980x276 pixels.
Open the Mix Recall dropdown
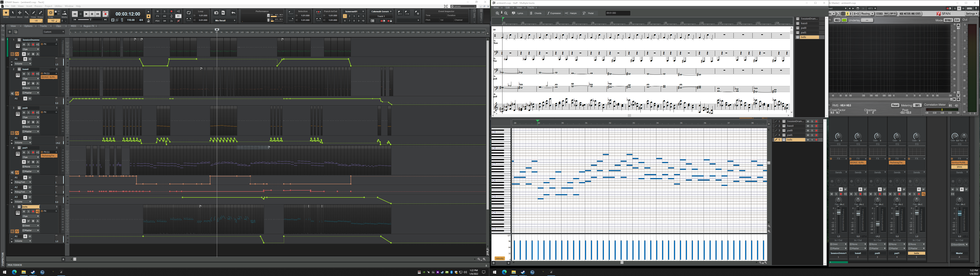click(x=225, y=21)
